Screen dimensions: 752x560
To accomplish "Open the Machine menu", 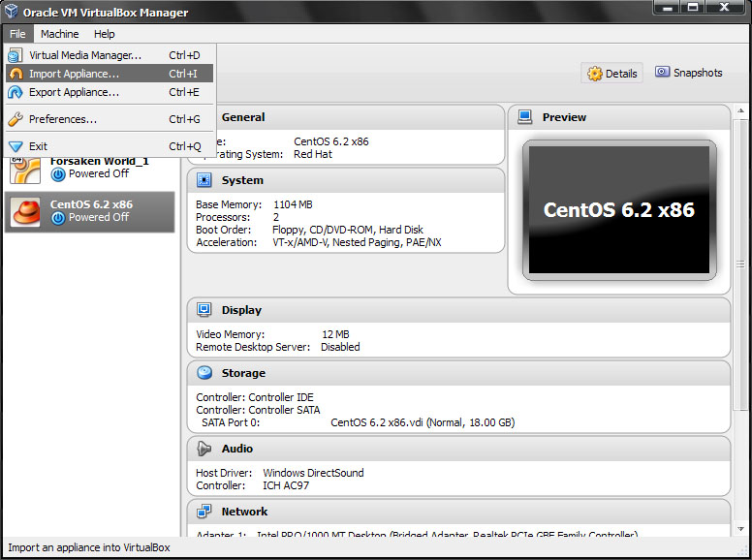I will (59, 34).
